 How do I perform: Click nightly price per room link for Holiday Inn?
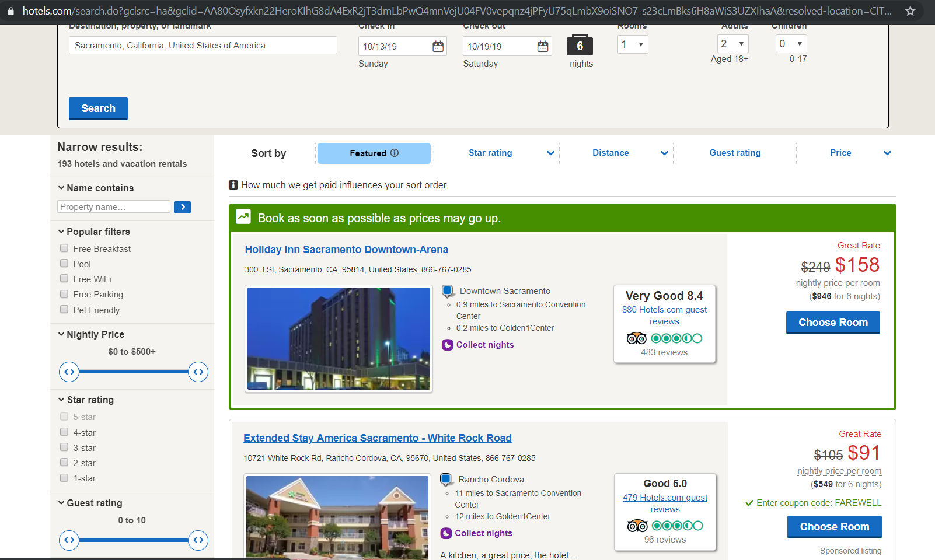coord(838,283)
